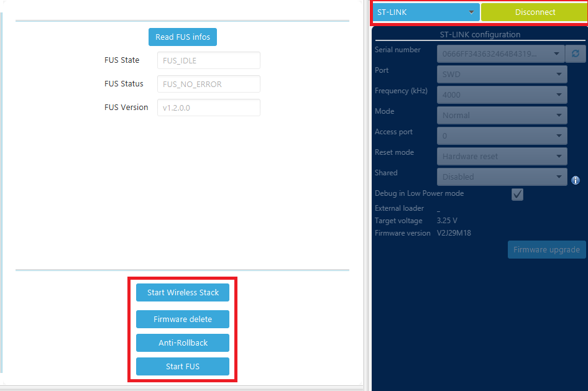Viewport: 588px width, 391px height.
Task: Click the Shared mode info icon
Action: pyautogui.click(x=575, y=180)
